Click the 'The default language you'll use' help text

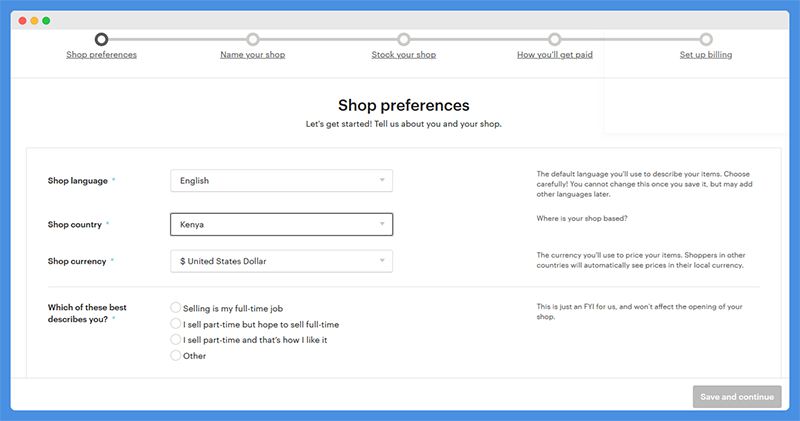pyautogui.click(x=644, y=184)
